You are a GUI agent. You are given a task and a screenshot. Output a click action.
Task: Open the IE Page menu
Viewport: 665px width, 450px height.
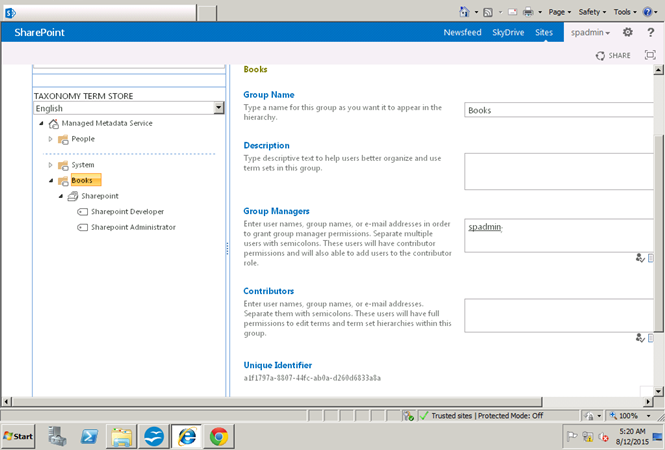[559, 12]
